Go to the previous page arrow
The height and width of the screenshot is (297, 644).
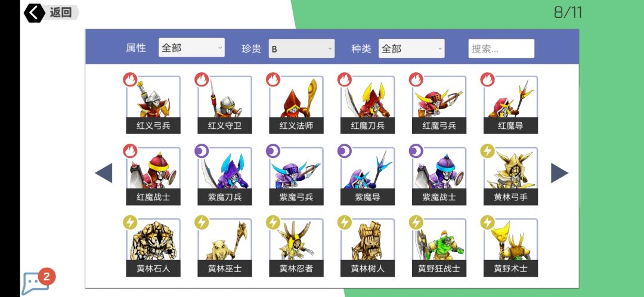(x=104, y=173)
